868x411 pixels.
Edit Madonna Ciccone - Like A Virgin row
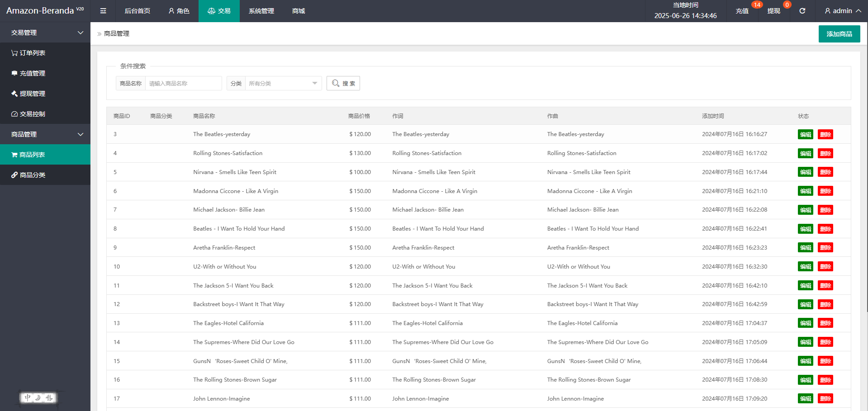[806, 191]
